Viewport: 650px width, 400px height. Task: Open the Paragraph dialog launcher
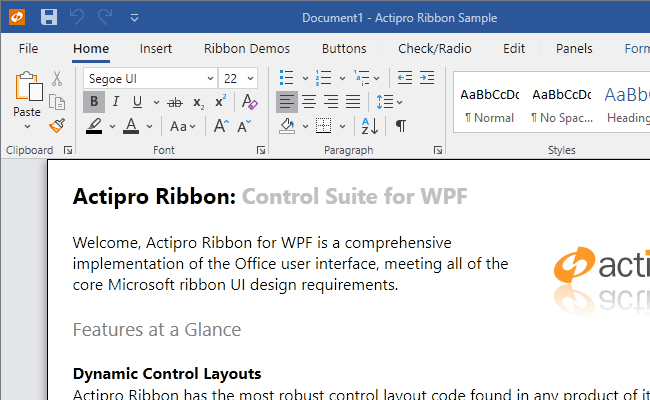[438, 150]
